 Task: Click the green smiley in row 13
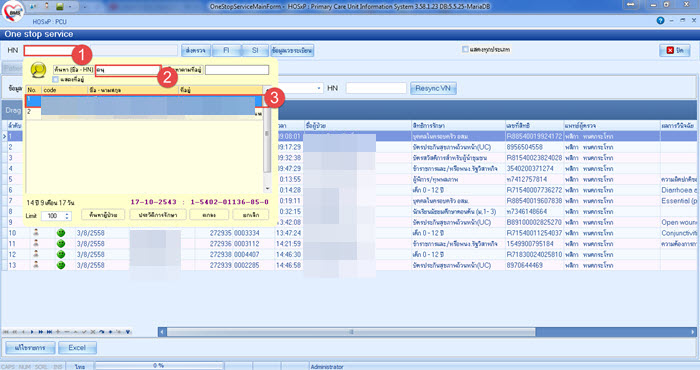point(61,265)
